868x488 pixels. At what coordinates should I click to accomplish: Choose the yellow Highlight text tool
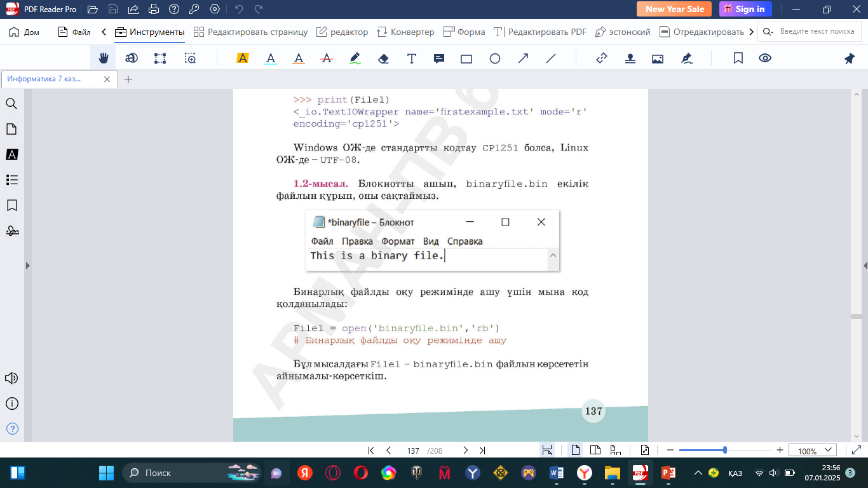point(242,58)
